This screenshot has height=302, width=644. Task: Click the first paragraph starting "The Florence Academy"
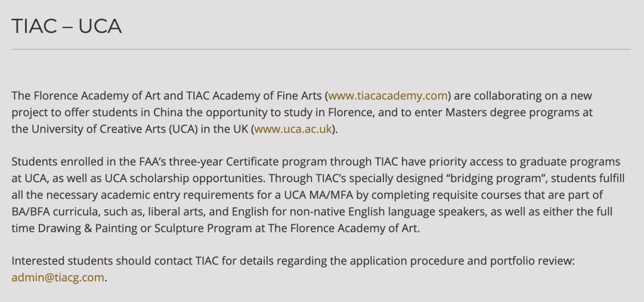point(302,113)
